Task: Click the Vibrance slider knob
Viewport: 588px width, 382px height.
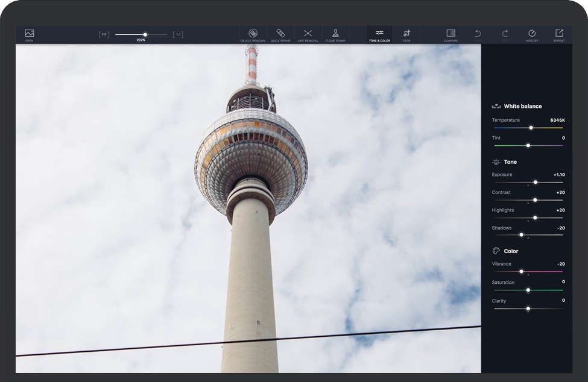Action: point(522,271)
